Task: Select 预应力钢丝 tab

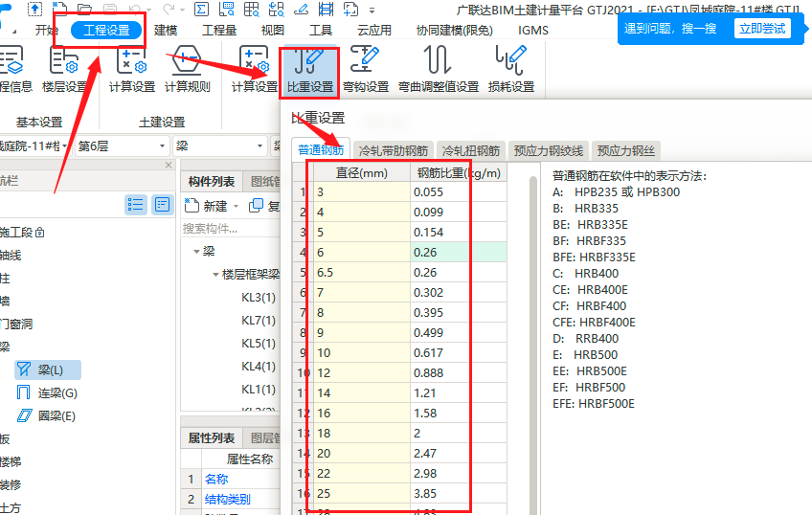Action: (x=625, y=150)
